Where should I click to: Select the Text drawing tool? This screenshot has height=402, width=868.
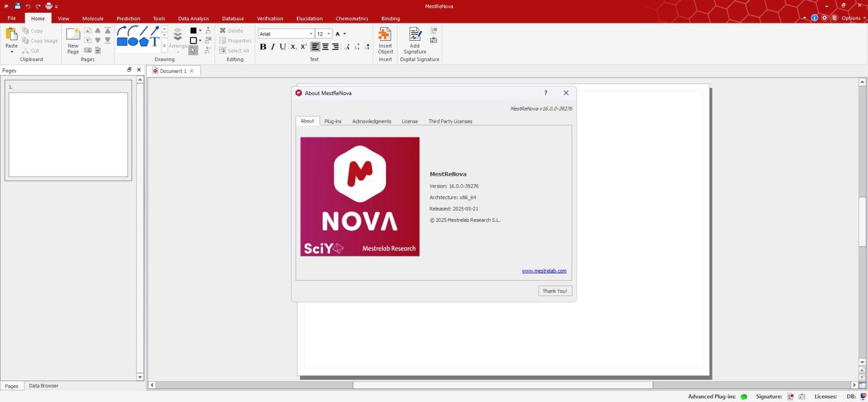tap(156, 42)
